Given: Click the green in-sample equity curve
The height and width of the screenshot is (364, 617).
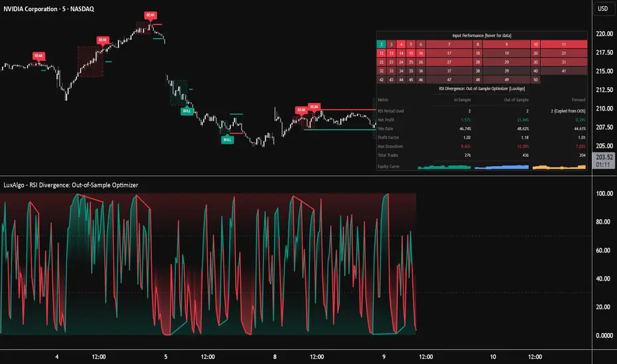Looking at the screenshot, I should click(444, 167).
